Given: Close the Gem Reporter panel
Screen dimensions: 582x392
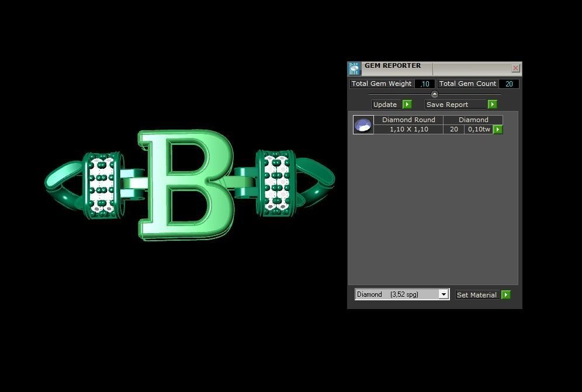Looking at the screenshot, I should pyautogui.click(x=515, y=68).
